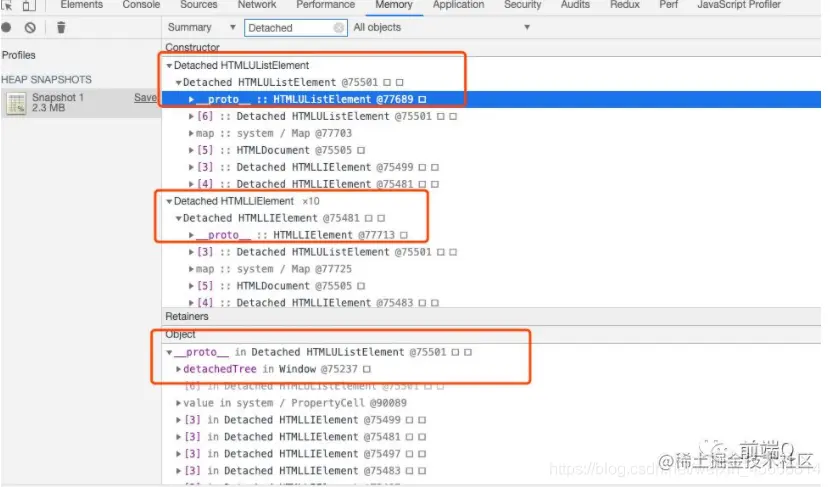
Task: Open the Summary view dropdown
Action: pyautogui.click(x=201, y=28)
